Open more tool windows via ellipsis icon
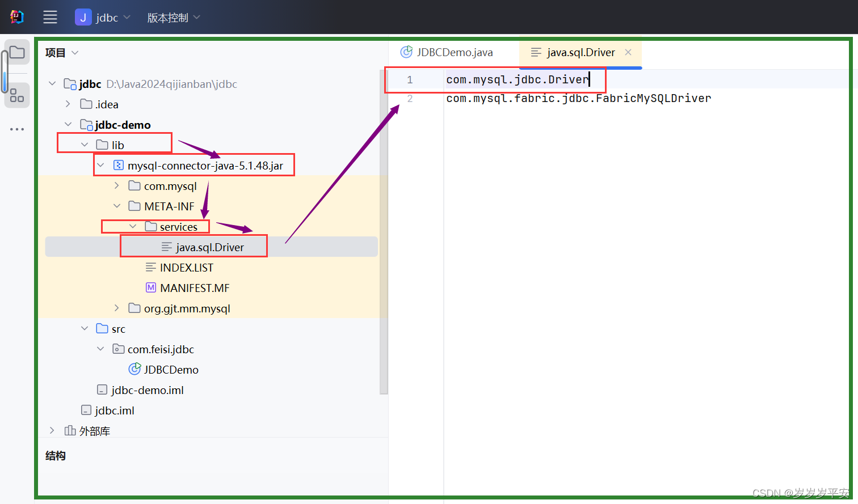The image size is (858, 504). click(16, 129)
